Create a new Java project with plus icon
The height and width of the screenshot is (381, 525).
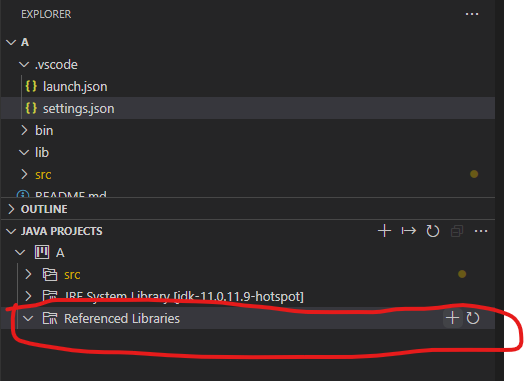click(x=384, y=231)
